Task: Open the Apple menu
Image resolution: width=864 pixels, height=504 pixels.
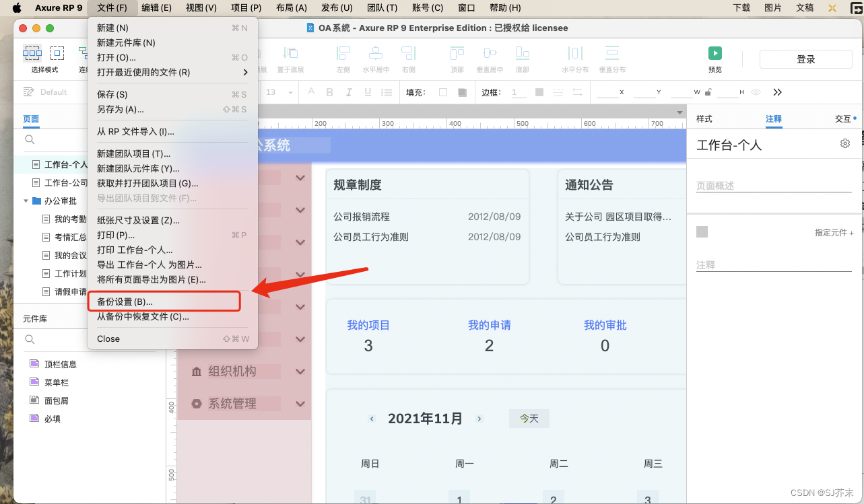Action: click(17, 7)
